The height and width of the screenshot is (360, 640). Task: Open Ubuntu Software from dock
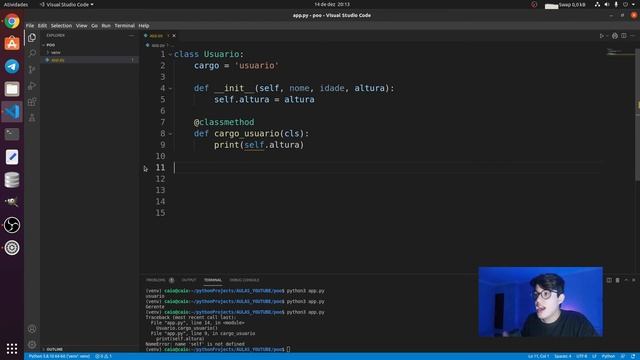(x=12, y=43)
